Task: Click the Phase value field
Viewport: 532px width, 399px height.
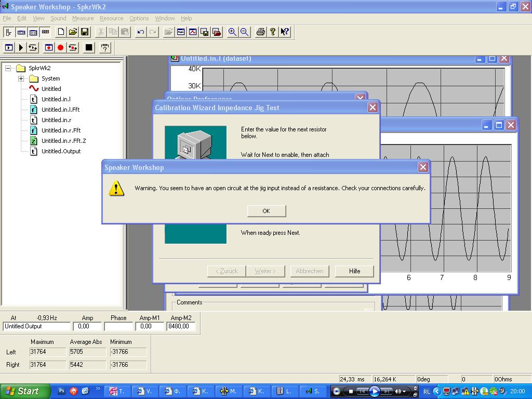Action: pyautogui.click(x=118, y=326)
